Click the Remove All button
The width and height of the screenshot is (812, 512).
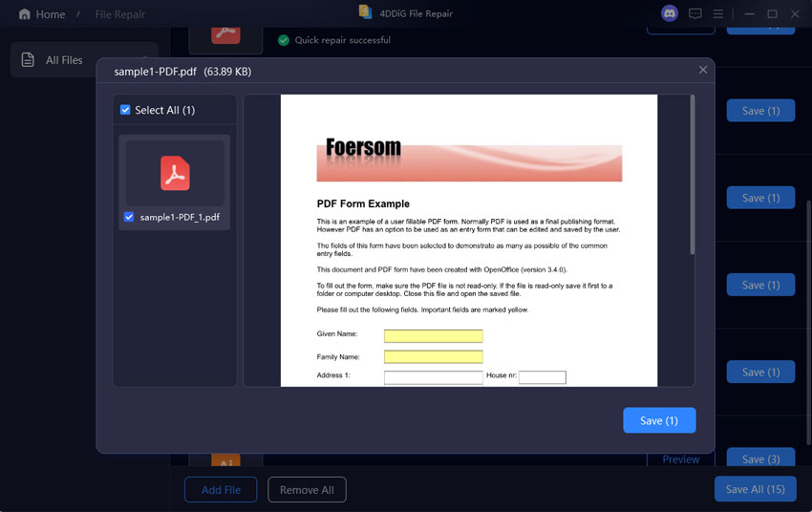click(307, 489)
